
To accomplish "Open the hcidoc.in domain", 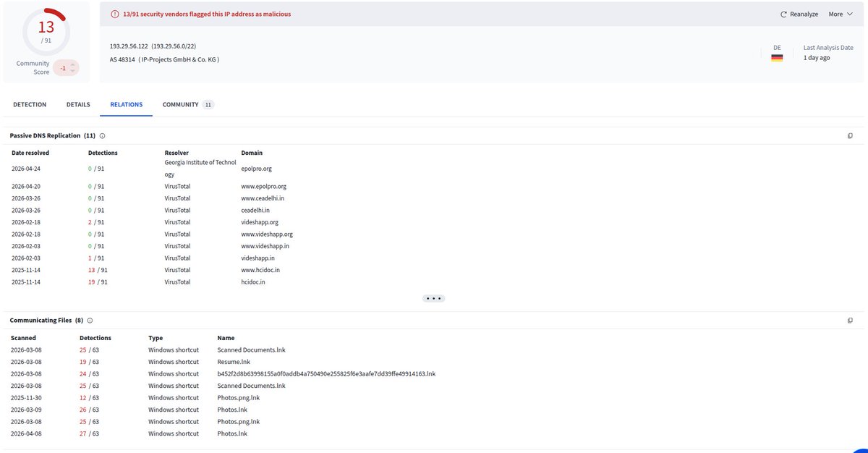I will point(253,282).
